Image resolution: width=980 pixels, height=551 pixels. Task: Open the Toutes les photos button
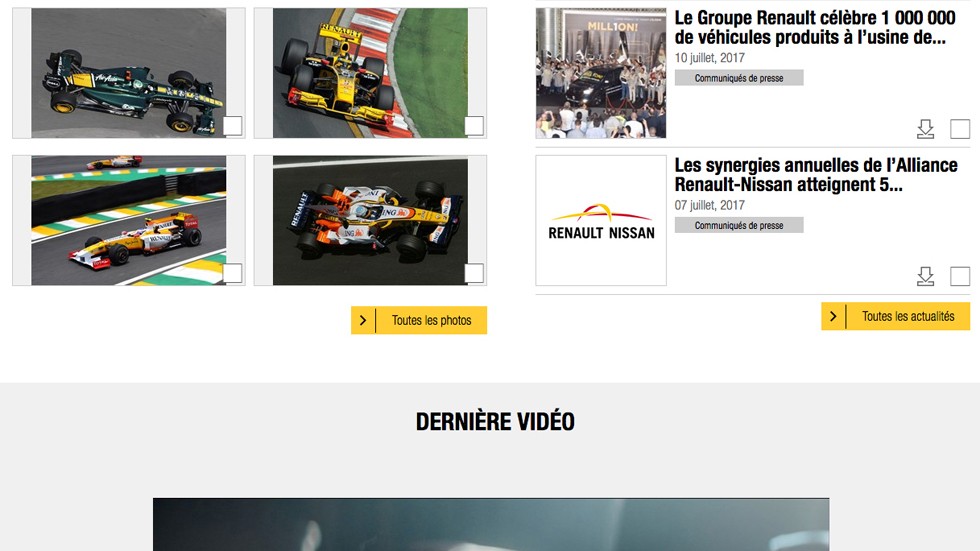coord(419,320)
